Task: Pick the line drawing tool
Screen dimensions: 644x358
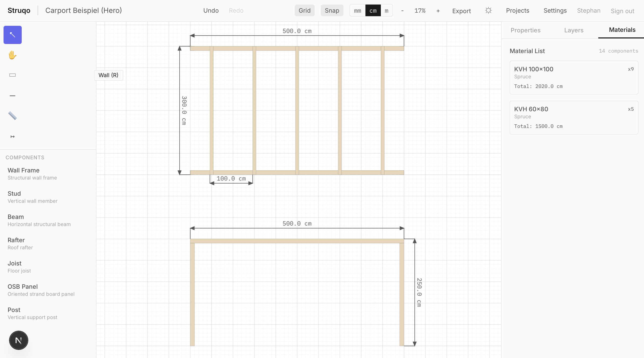Action: point(12,95)
